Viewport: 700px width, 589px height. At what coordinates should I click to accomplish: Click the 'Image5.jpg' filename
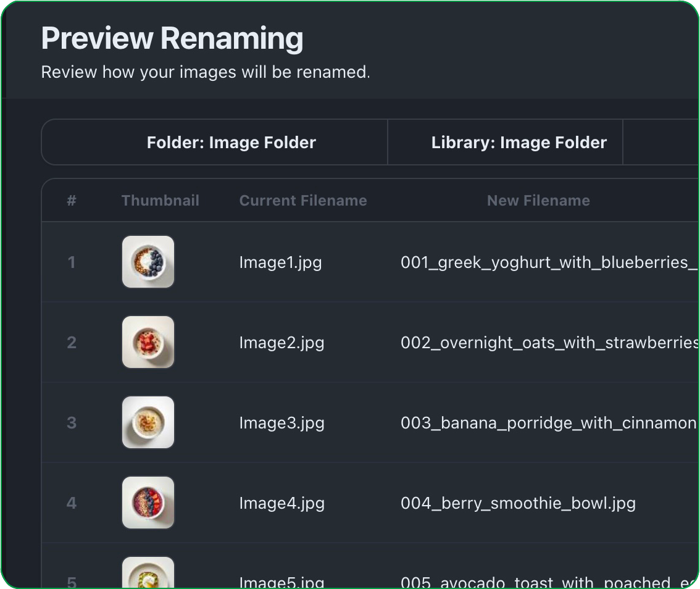click(x=281, y=582)
